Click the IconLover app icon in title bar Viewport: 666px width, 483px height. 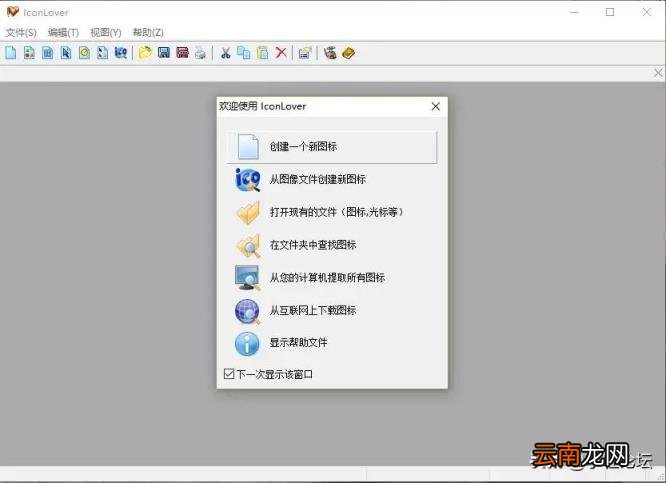pos(13,11)
